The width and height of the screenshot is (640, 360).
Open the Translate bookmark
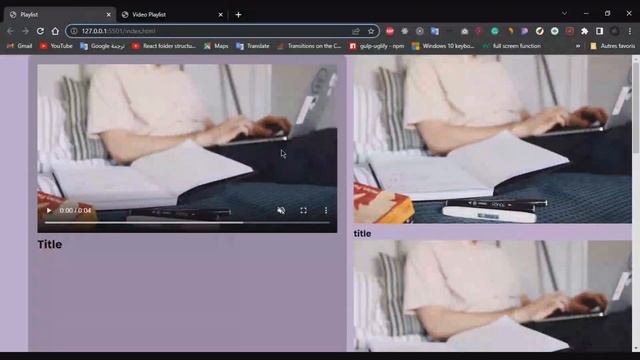coord(253,46)
